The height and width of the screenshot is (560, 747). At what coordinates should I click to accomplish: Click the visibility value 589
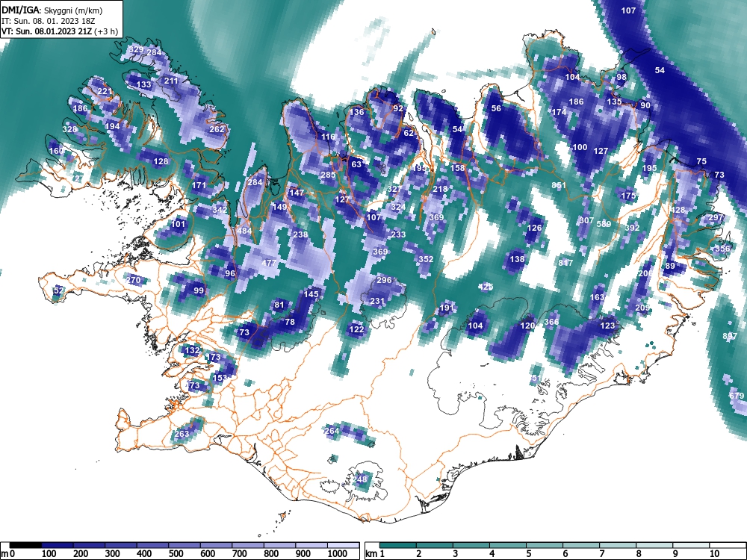pos(604,224)
